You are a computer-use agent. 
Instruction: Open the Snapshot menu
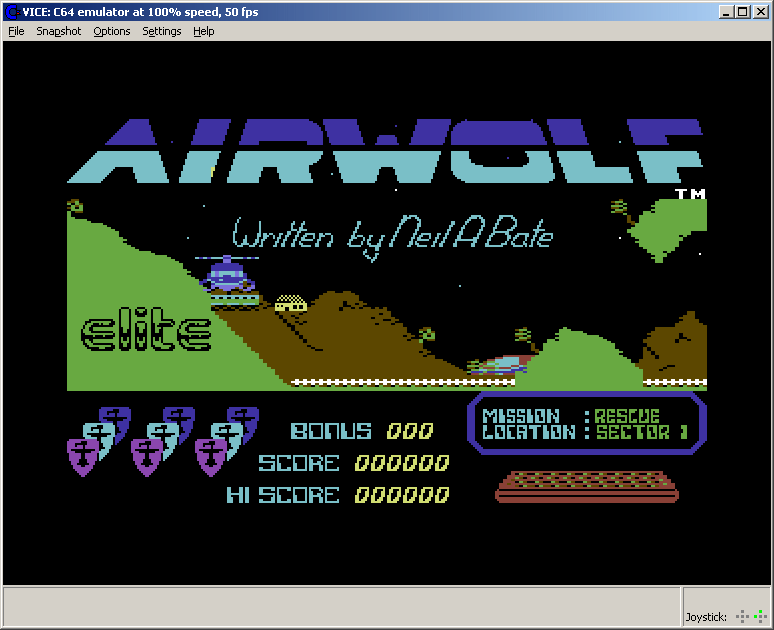[59, 31]
